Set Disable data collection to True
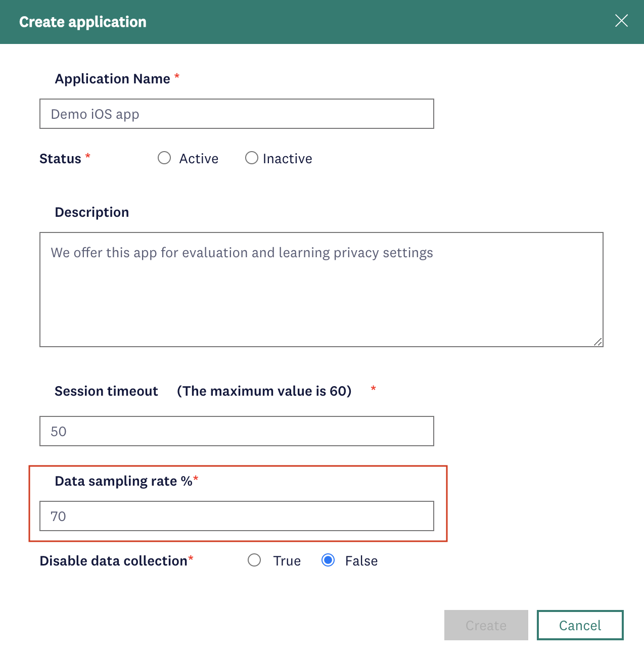This screenshot has height=660, width=644. tap(254, 560)
